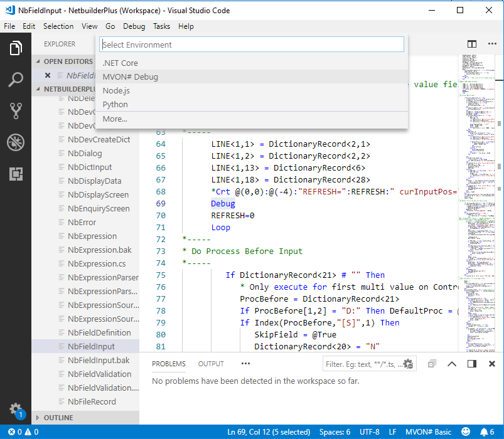The image size is (504, 439).
Task: Split the editor with split icon
Action: (472, 44)
